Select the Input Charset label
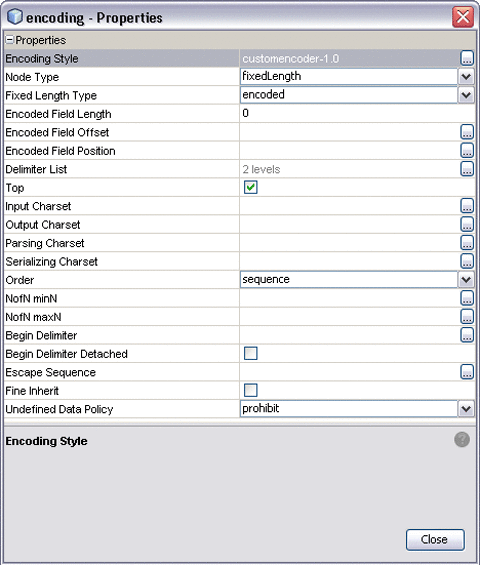This screenshot has height=565, width=480. [38, 206]
